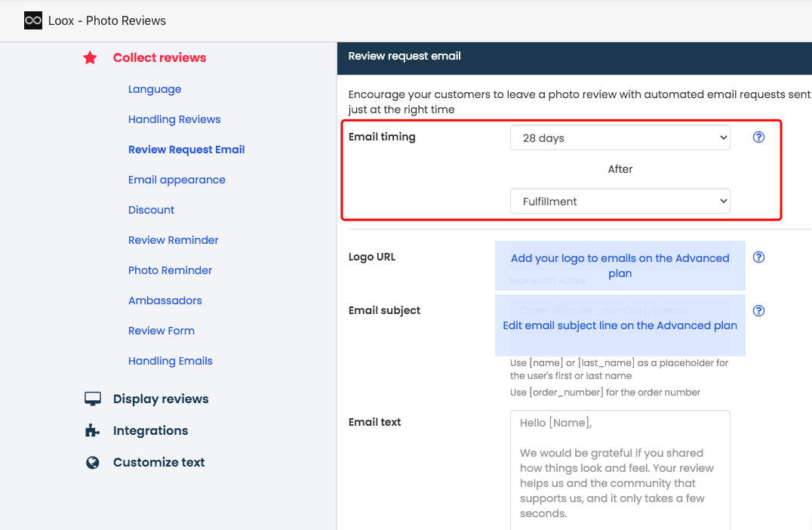
Task: Open the Language settings page
Action: point(155,89)
